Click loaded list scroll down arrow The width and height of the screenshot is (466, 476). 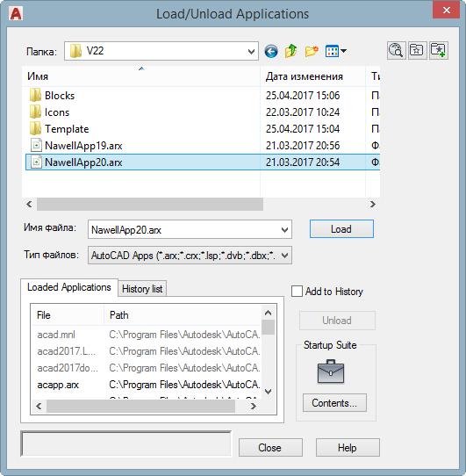268,392
